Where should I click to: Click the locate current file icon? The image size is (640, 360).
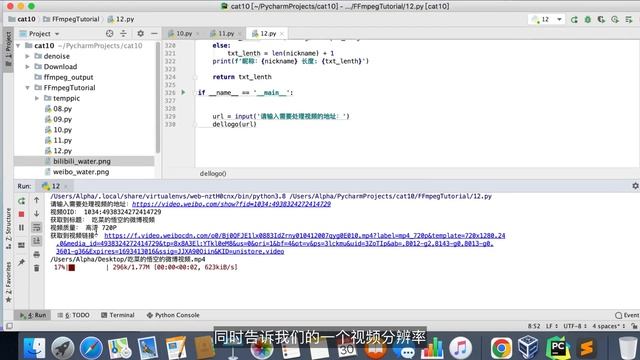109,33
